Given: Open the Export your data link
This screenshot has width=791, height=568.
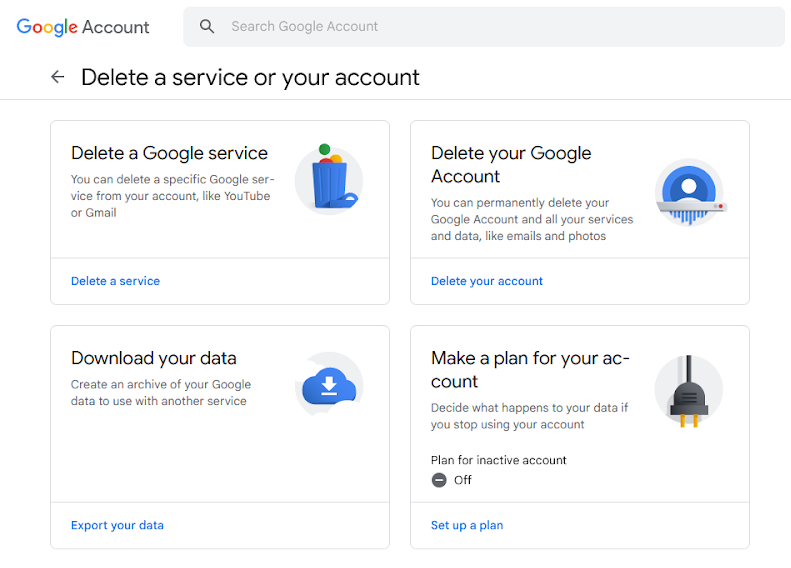Looking at the screenshot, I should (117, 525).
